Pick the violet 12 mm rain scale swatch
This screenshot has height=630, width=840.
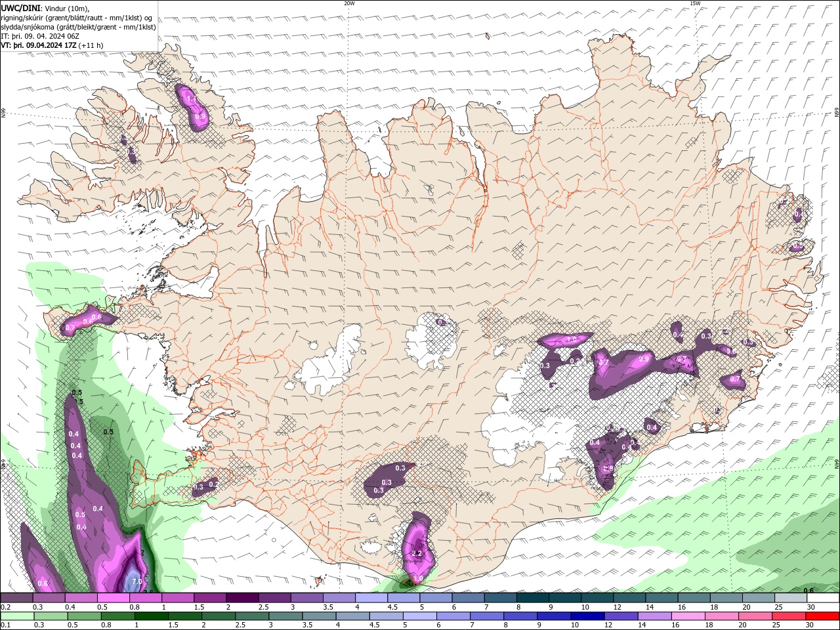click(623, 616)
